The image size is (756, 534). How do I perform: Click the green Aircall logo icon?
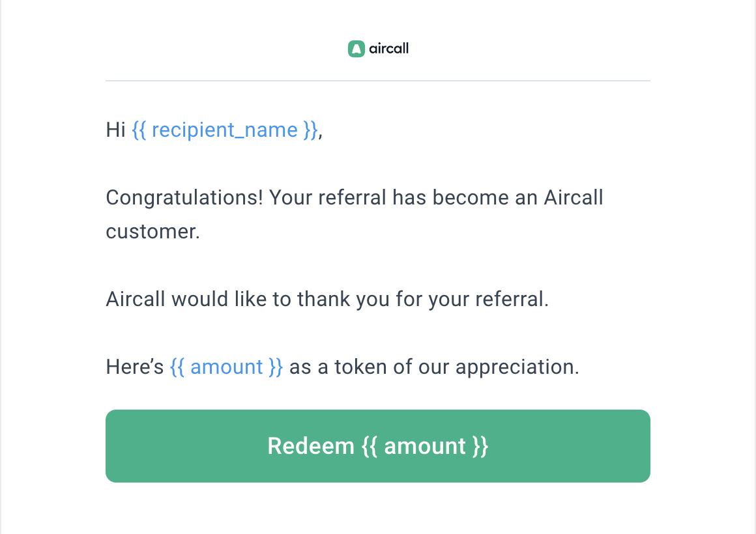(356, 49)
